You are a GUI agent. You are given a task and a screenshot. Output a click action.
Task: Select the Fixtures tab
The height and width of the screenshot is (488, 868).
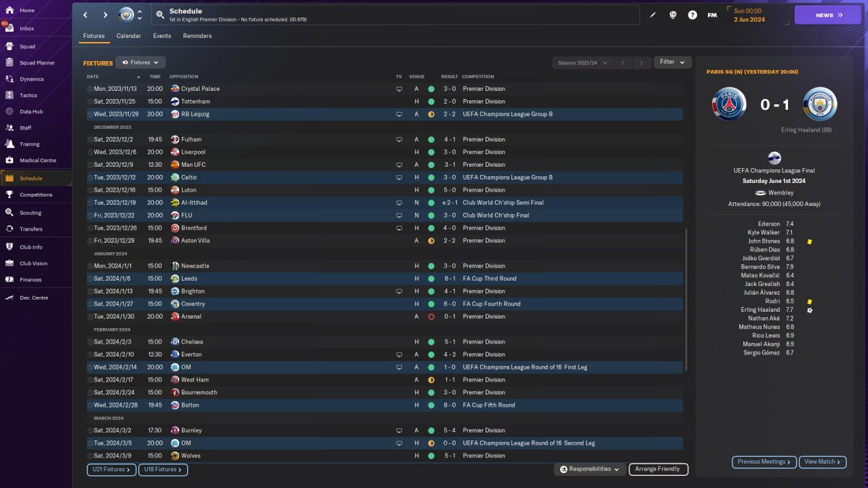pos(94,36)
